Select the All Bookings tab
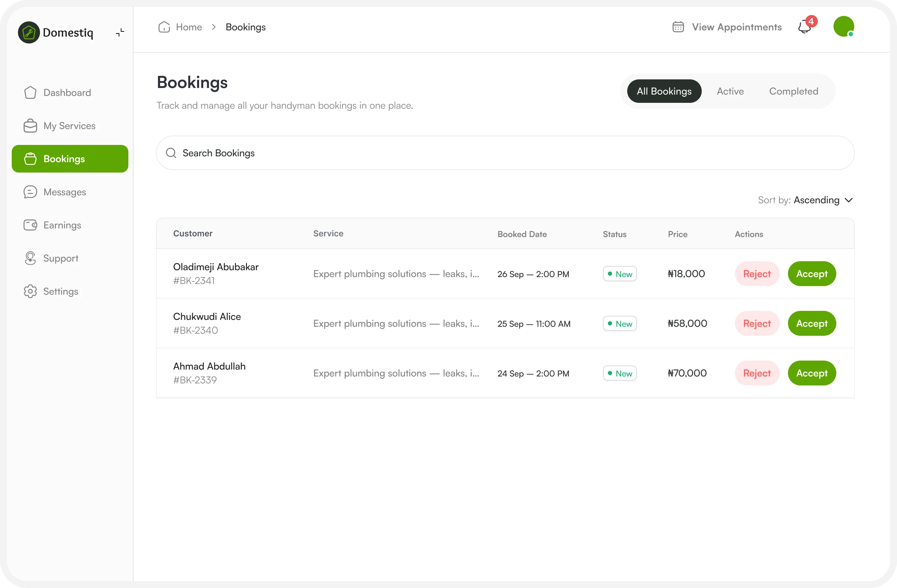The height and width of the screenshot is (588, 897). click(664, 91)
